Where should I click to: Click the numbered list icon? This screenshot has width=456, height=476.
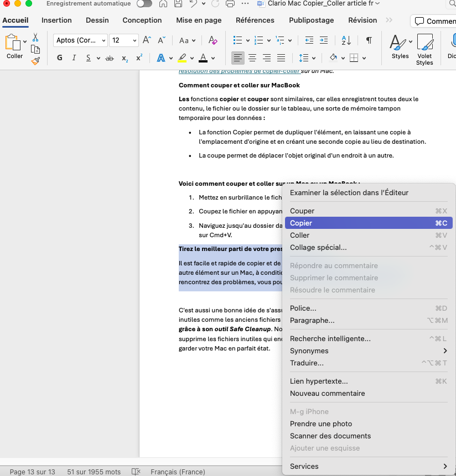(x=258, y=40)
